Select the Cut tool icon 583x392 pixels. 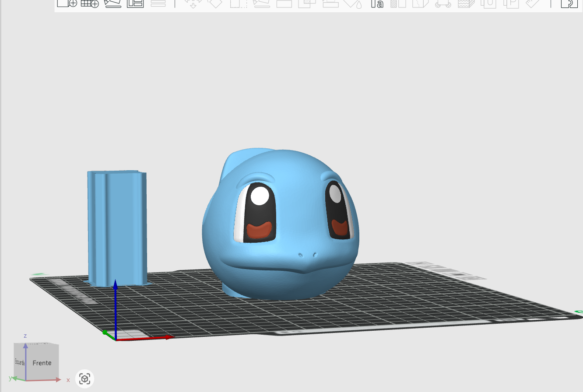coord(284,3)
